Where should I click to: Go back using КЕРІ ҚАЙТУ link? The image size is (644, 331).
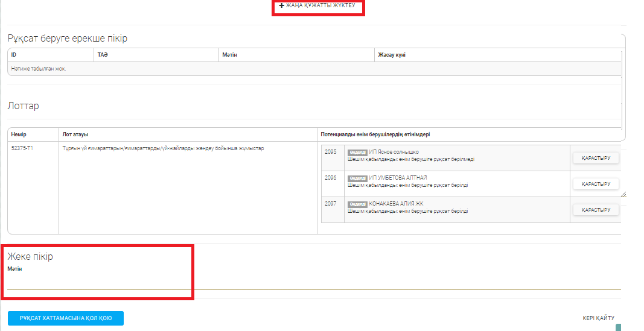[x=598, y=318]
